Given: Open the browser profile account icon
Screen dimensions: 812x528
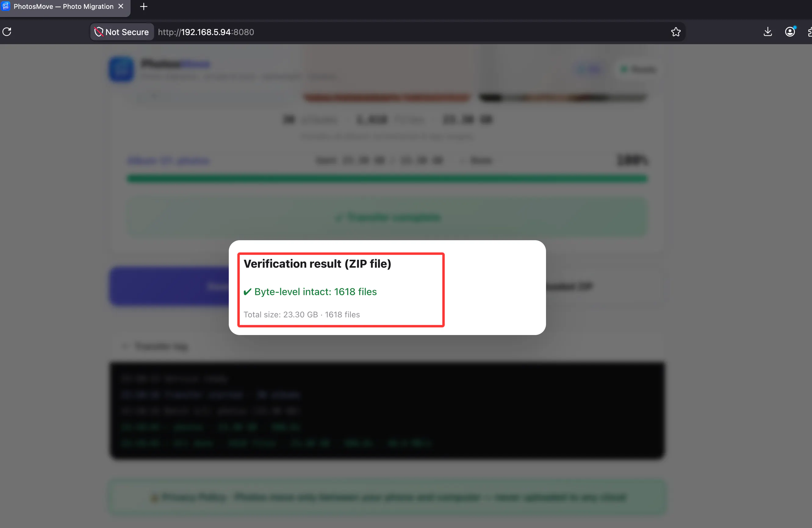Looking at the screenshot, I should pos(790,32).
